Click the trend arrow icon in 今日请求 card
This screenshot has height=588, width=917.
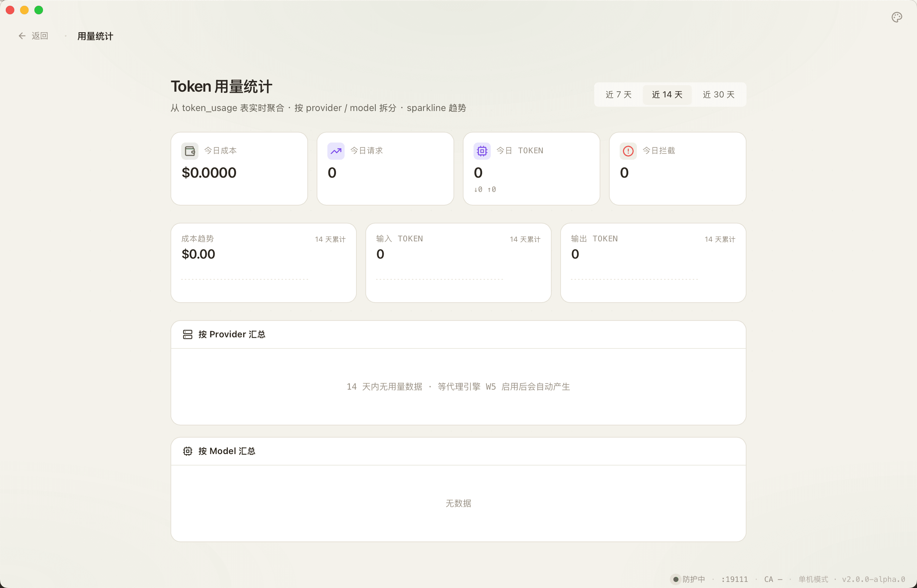pyautogui.click(x=336, y=151)
